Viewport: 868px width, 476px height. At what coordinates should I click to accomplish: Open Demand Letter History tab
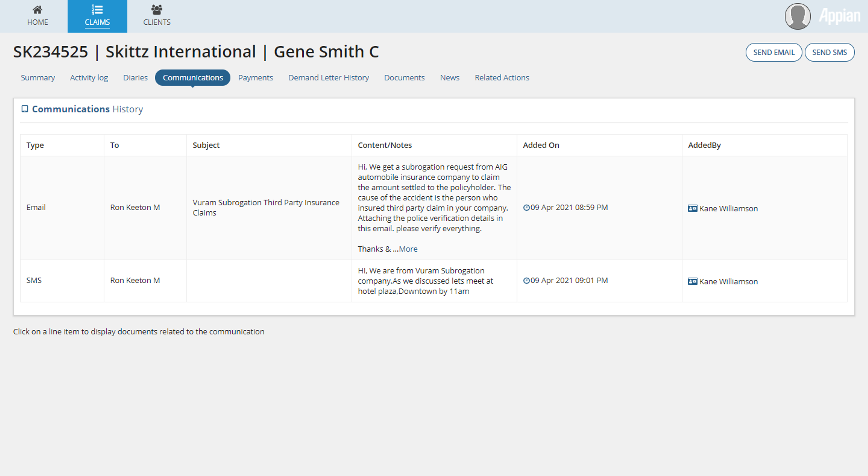click(x=328, y=78)
